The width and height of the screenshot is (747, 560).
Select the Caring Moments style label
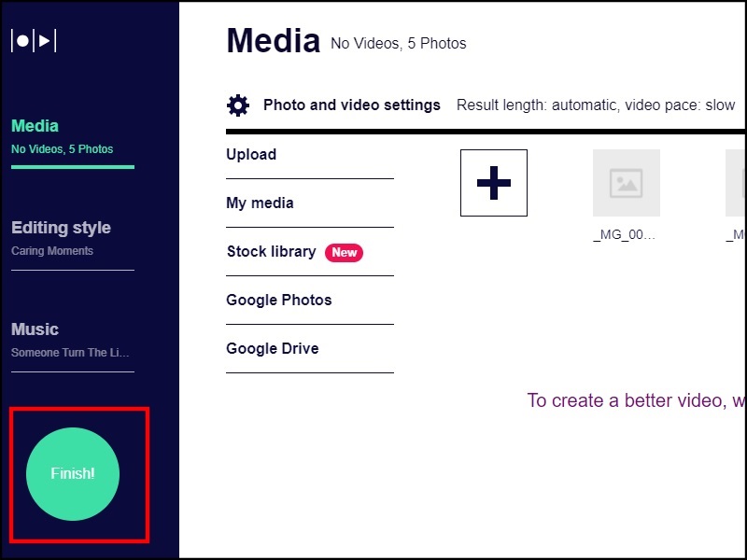click(52, 251)
